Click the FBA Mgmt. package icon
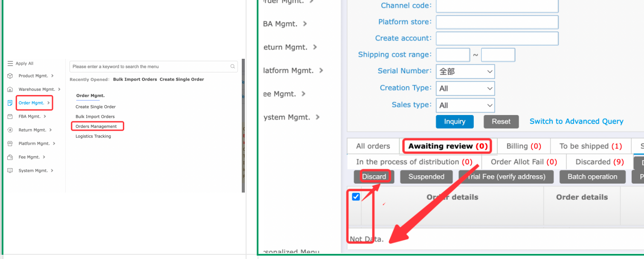The height and width of the screenshot is (259, 644). coord(10,116)
